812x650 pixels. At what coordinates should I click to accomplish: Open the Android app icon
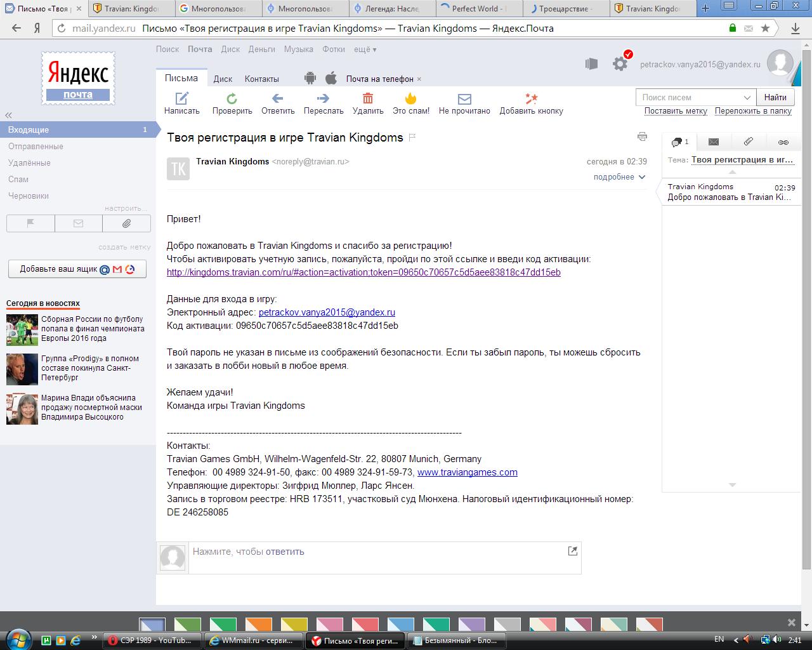[310, 78]
